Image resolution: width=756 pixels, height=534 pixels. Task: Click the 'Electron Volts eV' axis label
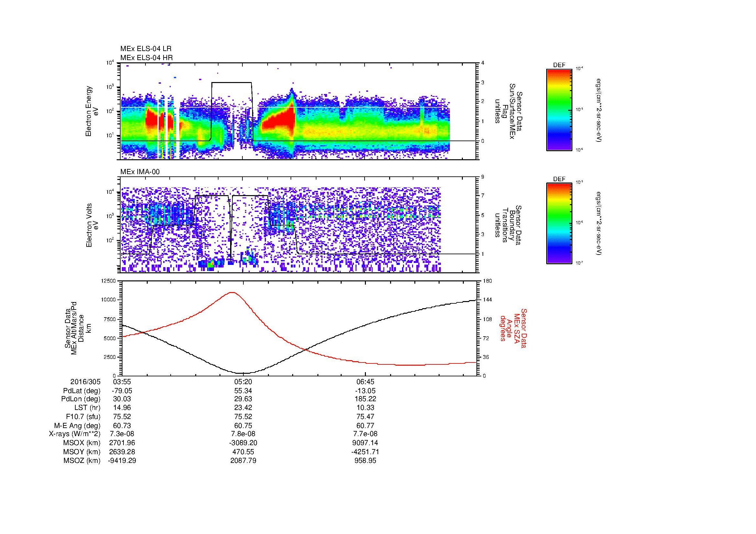(92, 225)
